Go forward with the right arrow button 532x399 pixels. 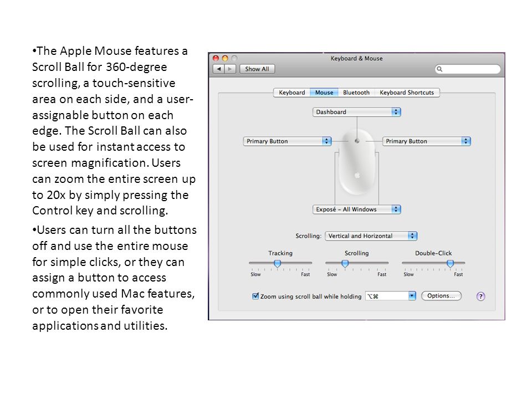pos(229,69)
